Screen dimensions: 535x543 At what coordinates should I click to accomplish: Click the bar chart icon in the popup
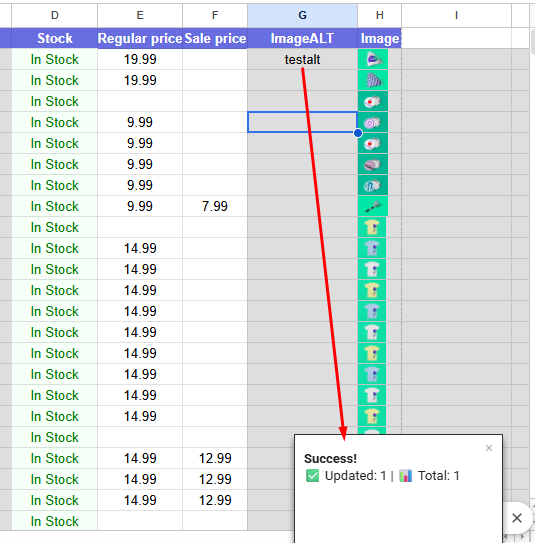click(x=405, y=475)
